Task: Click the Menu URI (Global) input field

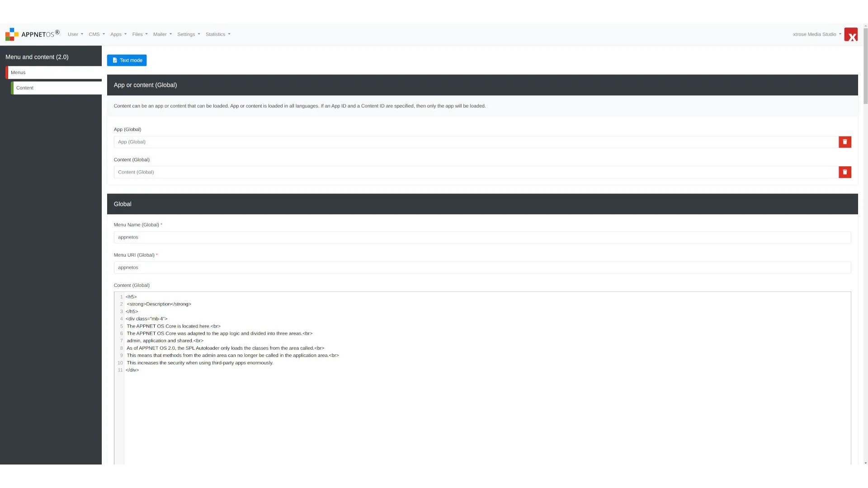Action: coord(481,267)
